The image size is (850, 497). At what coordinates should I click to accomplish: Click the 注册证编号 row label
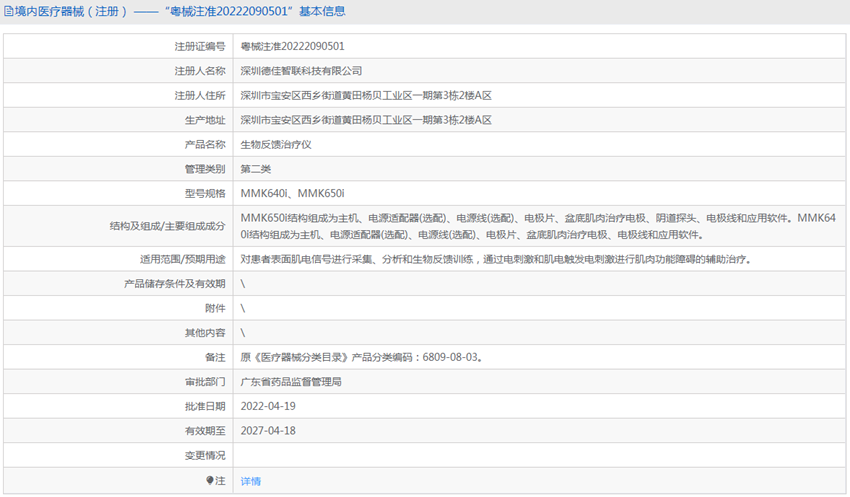pos(200,46)
